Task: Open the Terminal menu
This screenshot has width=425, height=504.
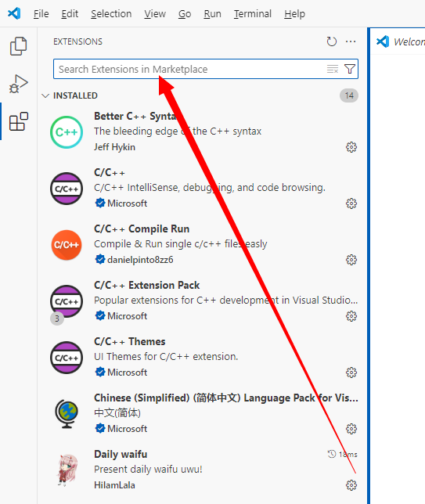Action: click(252, 14)
